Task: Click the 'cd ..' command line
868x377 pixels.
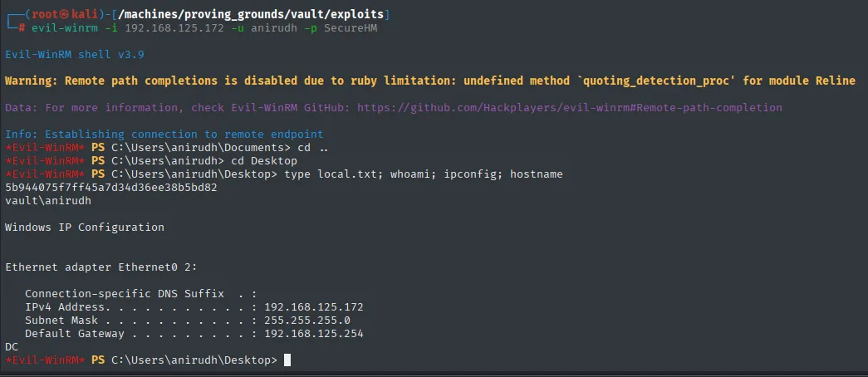Action: 311,148
